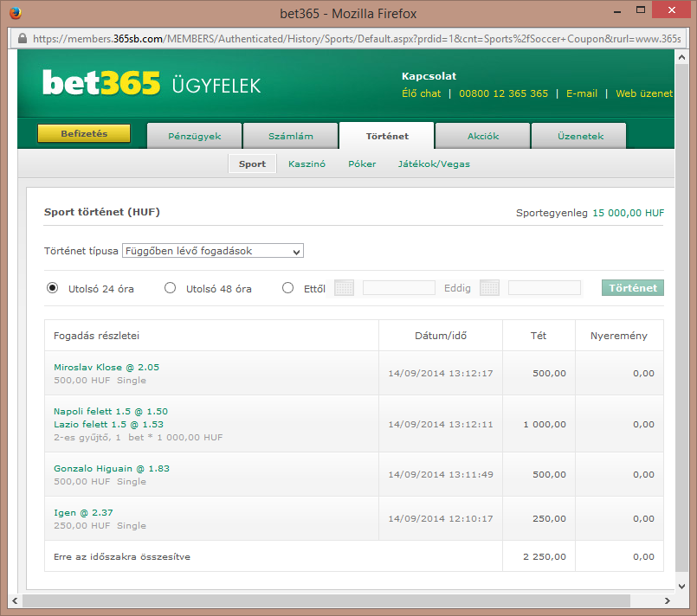Click the 14/09/2014 13:11:49 date cell

pyautogui.click(x=441, y=474)
